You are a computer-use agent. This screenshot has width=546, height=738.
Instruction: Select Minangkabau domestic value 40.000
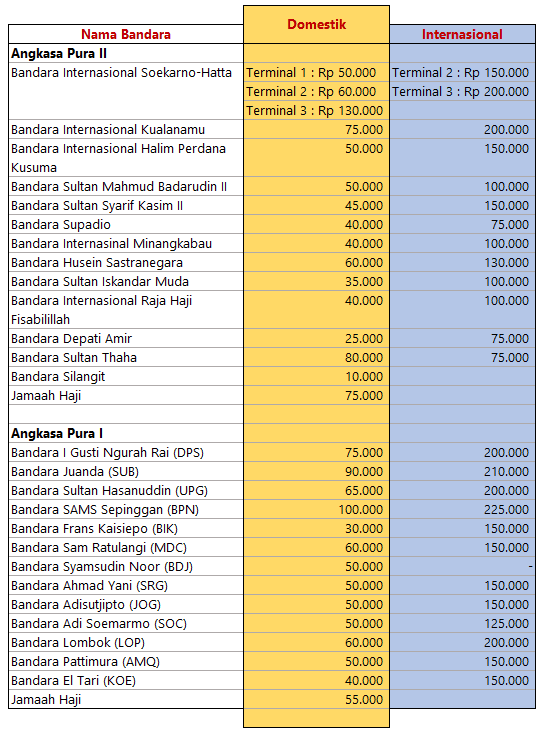click(x=364, y=244)
